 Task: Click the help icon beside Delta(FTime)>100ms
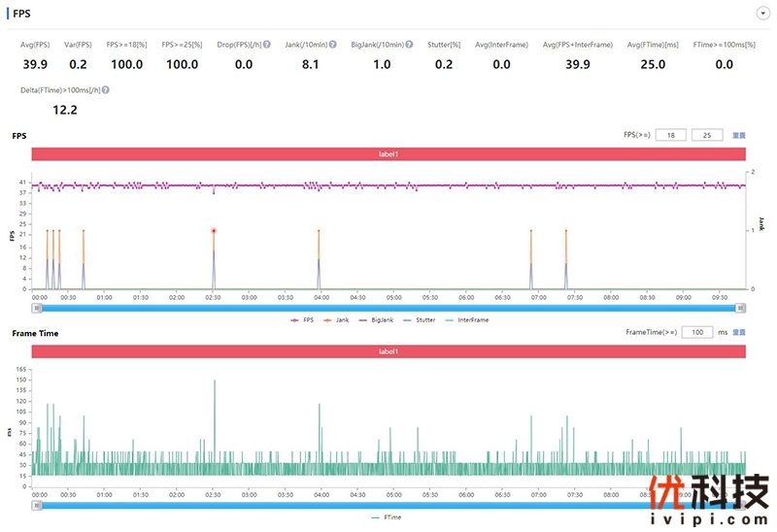click(106, 89)
